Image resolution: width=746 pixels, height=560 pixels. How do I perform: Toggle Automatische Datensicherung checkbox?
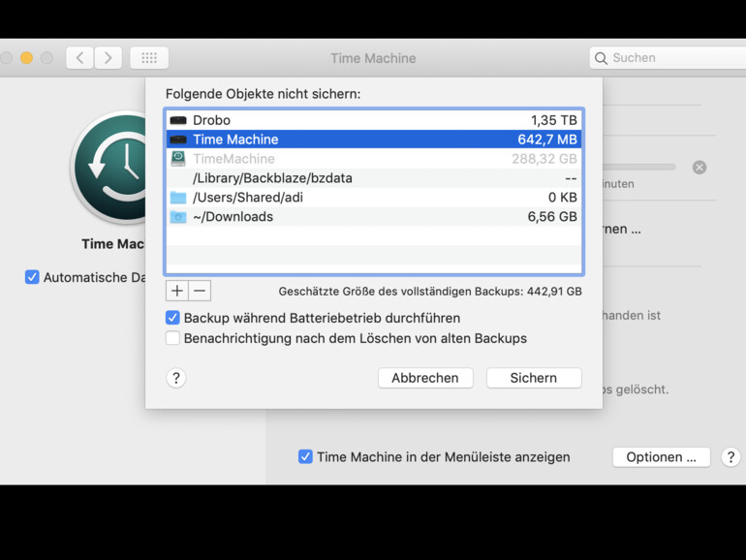[x=32, y=277]
